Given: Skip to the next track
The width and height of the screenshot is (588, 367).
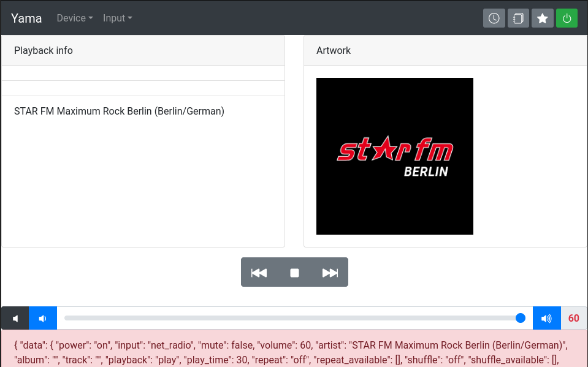Looking at the screenshot, I should click(x=330, y=273).
